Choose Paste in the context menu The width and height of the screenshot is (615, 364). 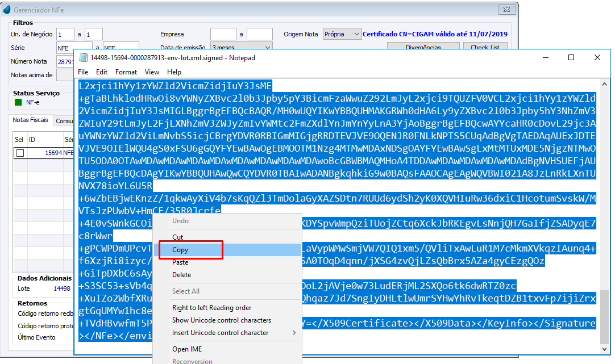[x=227, y=262]
